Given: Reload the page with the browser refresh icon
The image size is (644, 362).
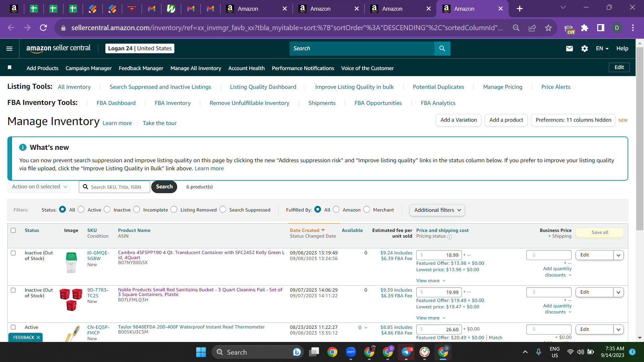Looking at the screenshot, I should coord(43,28).
